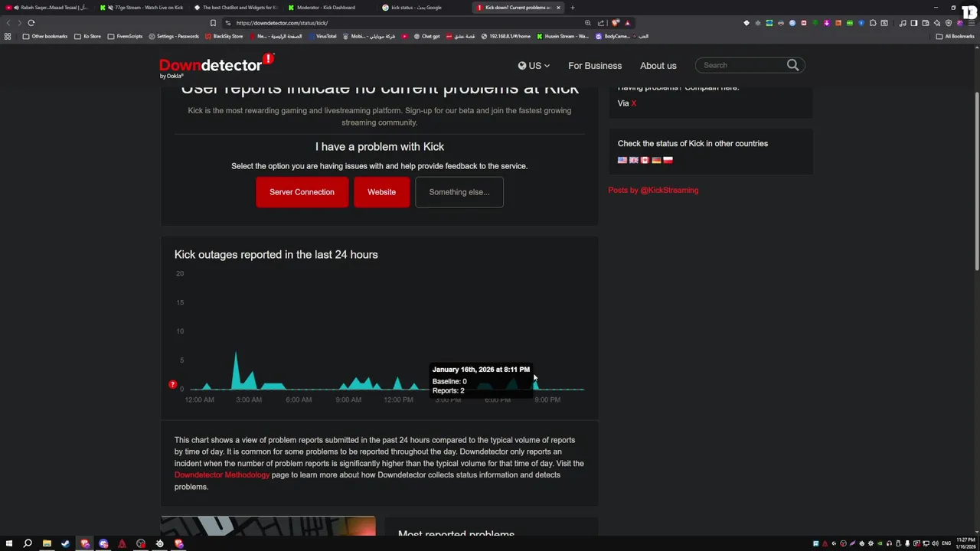The height and width of the screenshot is (551, 980).
Task: Open the VirusTotal bookmark
Action: click(x=322, y=36)
